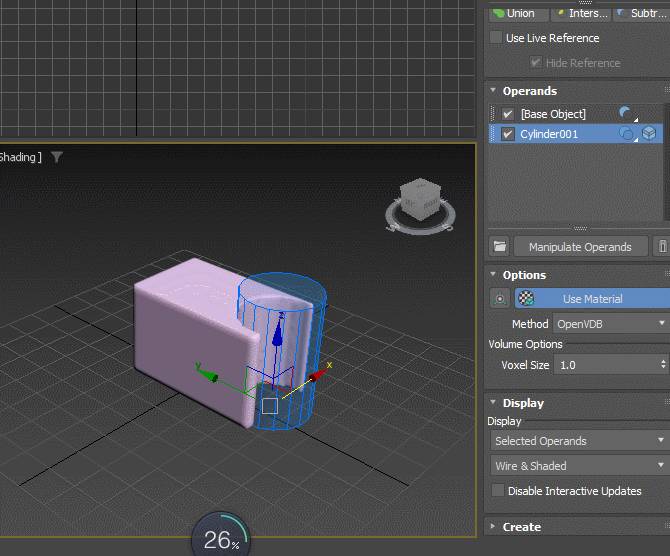Click the Voxel Size spinner arrows
The width and height of the screenshot is (670, 556).
click(x=662, y=365)
